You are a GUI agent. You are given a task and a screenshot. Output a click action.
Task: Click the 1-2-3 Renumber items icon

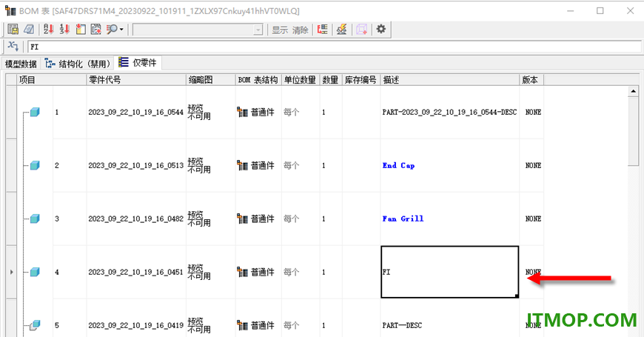(64, 29)
